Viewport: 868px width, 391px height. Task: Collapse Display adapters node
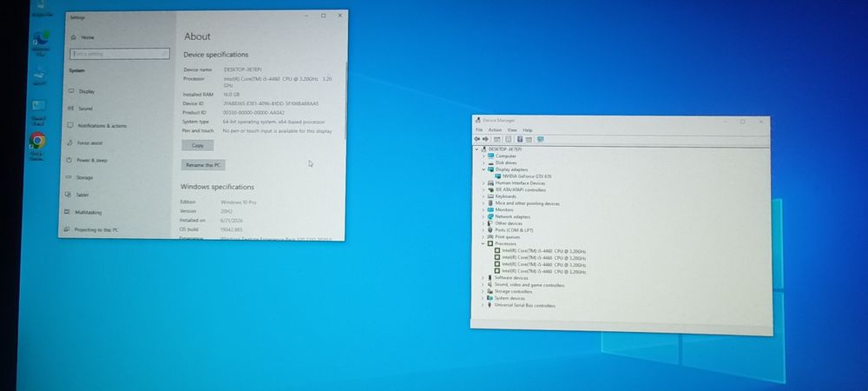483,169
